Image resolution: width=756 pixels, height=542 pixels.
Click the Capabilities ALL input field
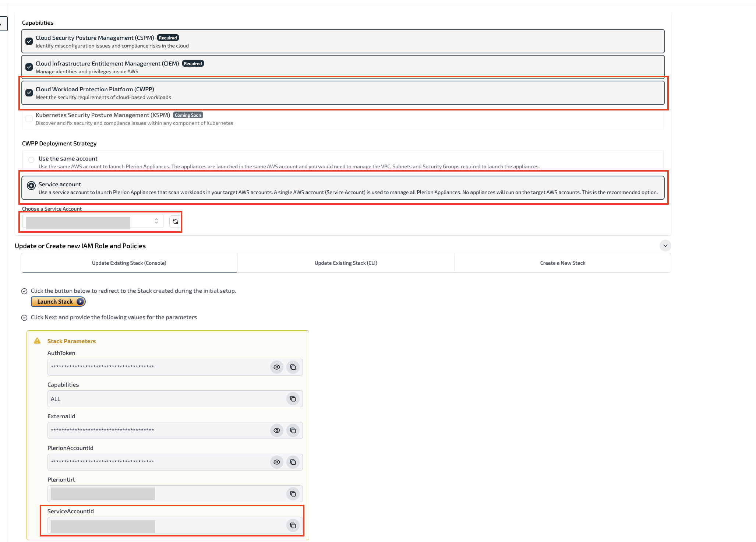166,399
